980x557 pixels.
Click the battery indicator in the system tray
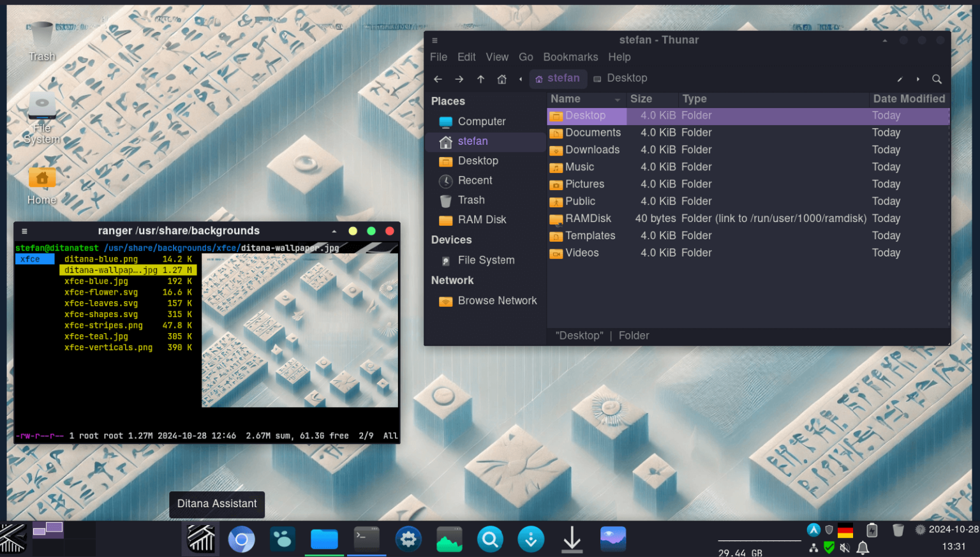point(872,530)
